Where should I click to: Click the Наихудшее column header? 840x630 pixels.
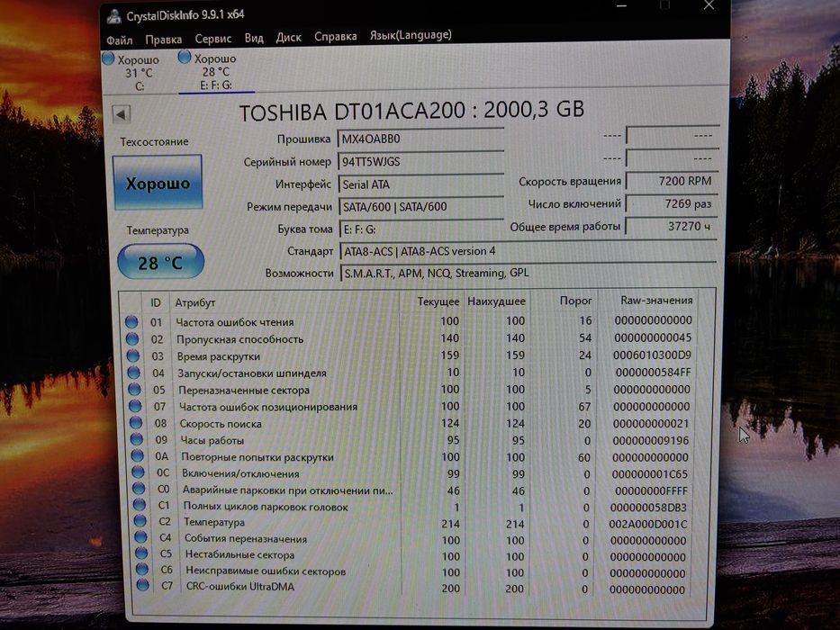(496, 301)
